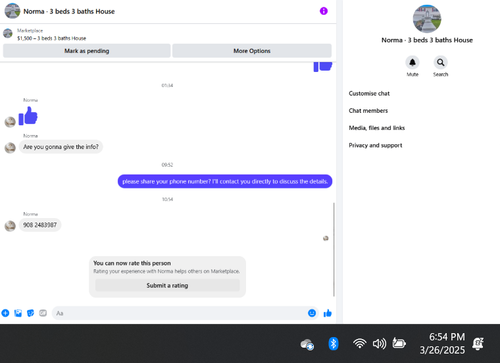
Task: Expand Privacy and support section
Action: click(x=375, y=145)
